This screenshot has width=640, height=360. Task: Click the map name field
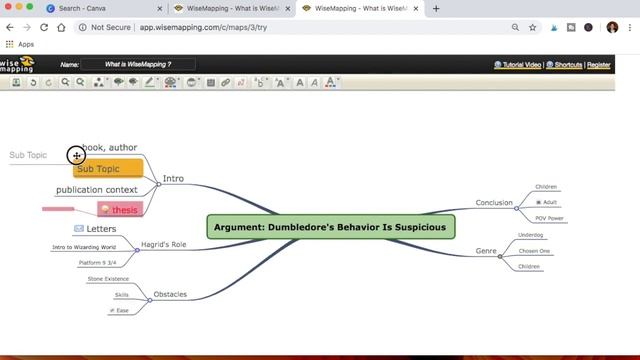coord(138,64)
